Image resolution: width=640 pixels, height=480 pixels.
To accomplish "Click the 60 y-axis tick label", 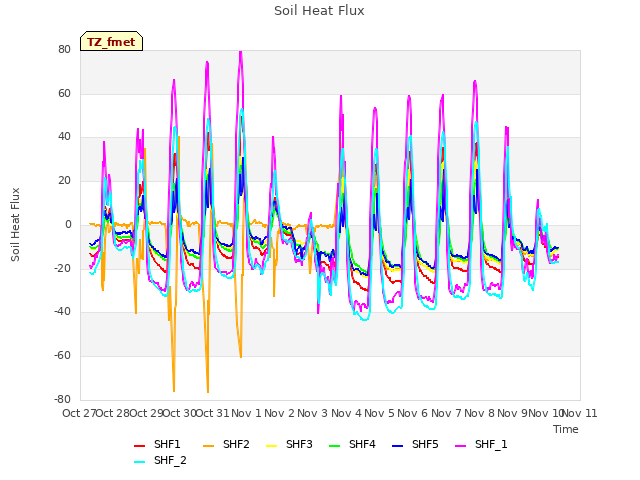I will coord(64,93).
